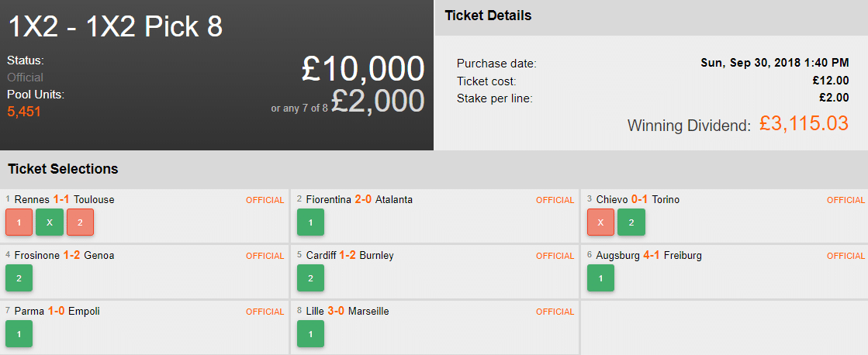Choose the 1 pick for Lille-Marseille

coord(310,333)
